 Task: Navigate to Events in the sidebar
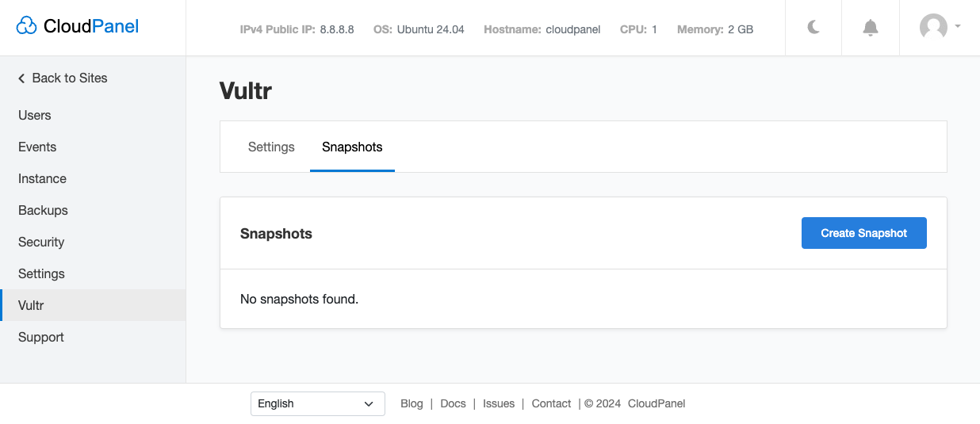point(37,147)
